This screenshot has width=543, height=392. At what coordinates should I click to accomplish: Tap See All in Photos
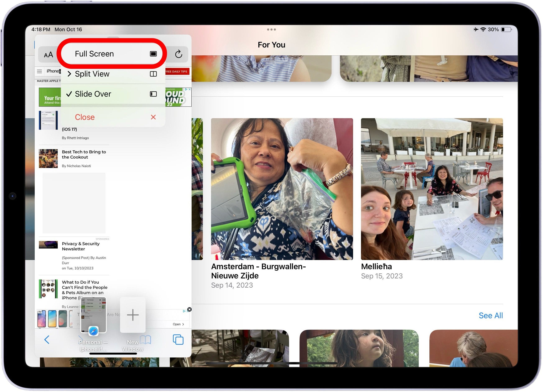pos(491,316)
